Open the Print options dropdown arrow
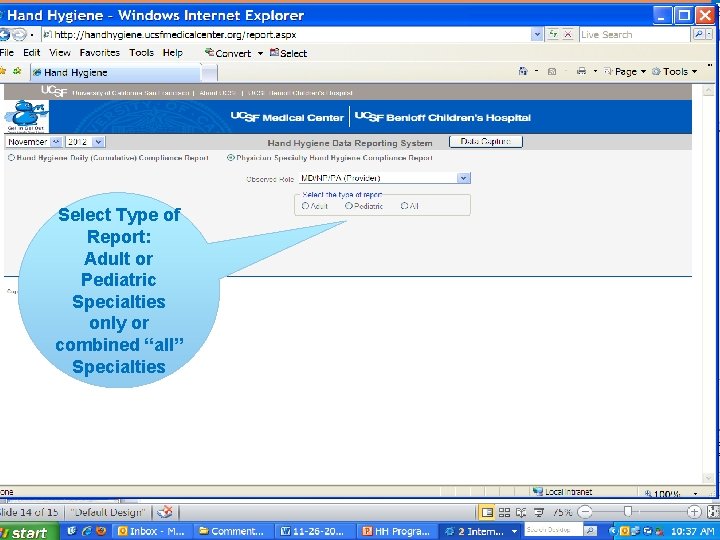This screenshot has width=720, height=540. (595, 71)
